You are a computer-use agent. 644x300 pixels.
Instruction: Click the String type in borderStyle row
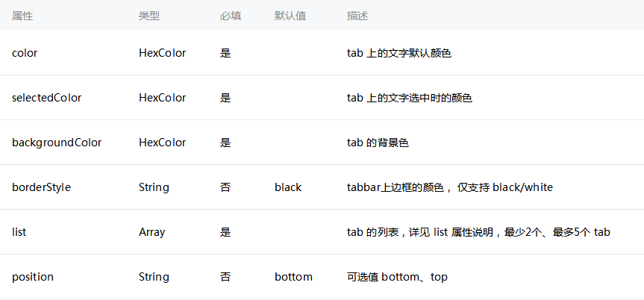pos(154,187)
